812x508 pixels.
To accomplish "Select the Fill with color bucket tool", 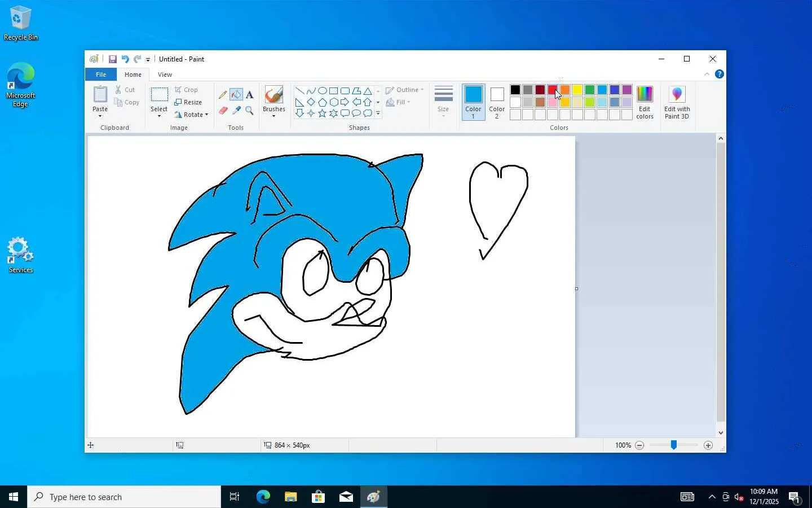I will point(236,95).
